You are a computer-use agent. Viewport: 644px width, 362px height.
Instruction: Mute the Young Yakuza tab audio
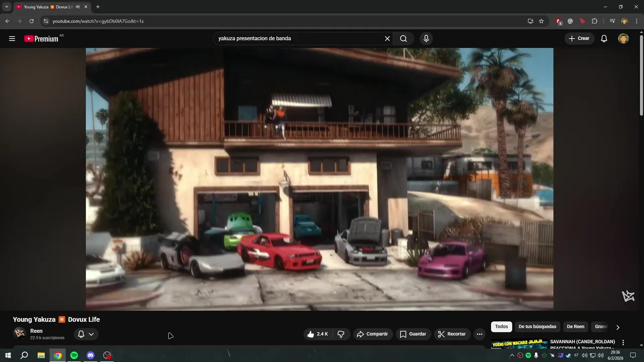(77, 7)
